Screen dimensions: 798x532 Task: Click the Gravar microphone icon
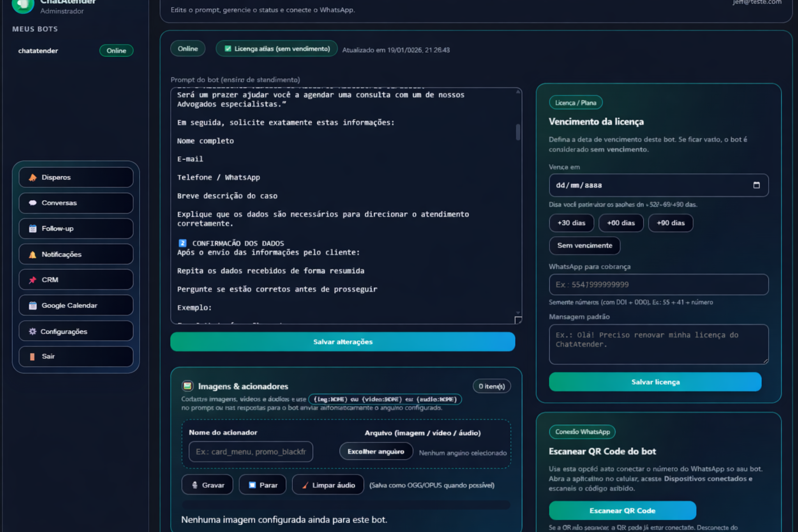(x=194, y=484)
